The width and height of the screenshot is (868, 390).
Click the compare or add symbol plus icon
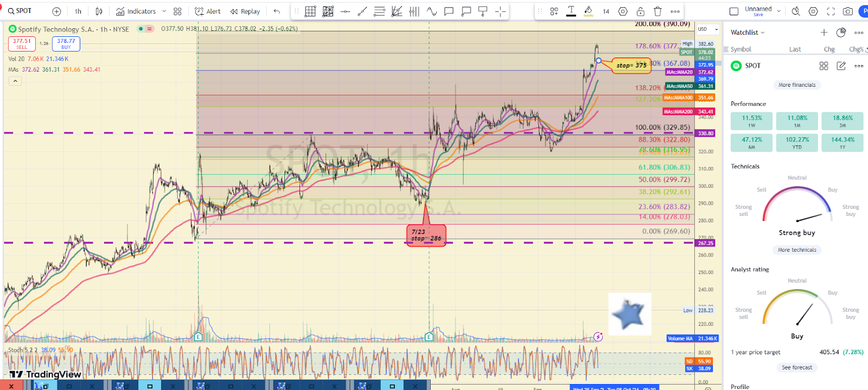coord(56,11)
